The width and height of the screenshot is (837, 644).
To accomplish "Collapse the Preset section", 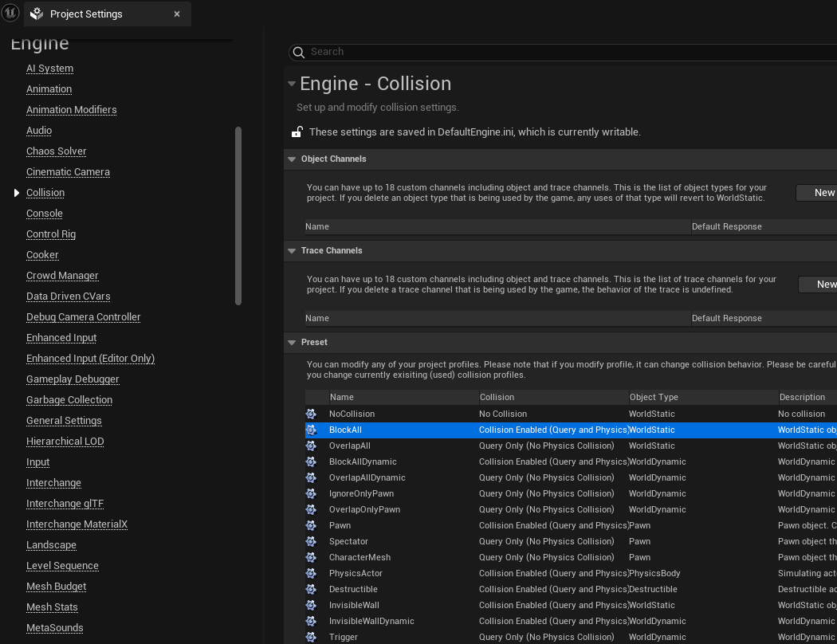I will pos(292,343).
